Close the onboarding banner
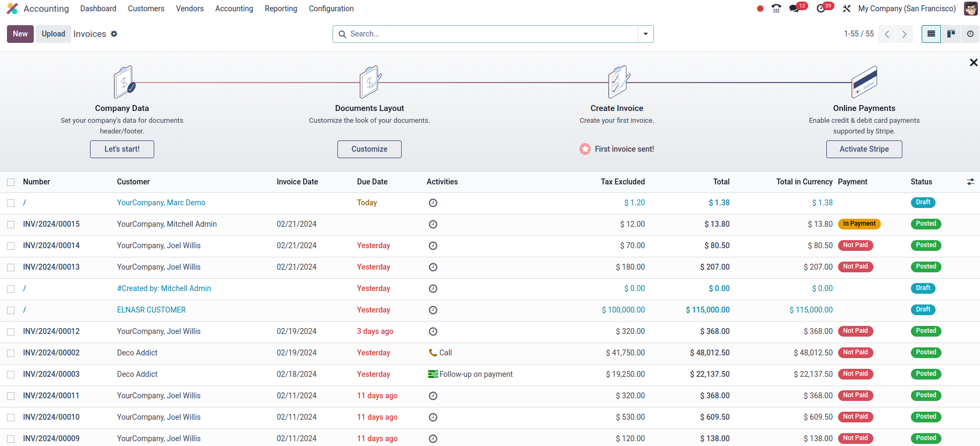Viewport: 980px width, 446px height. 974,63
